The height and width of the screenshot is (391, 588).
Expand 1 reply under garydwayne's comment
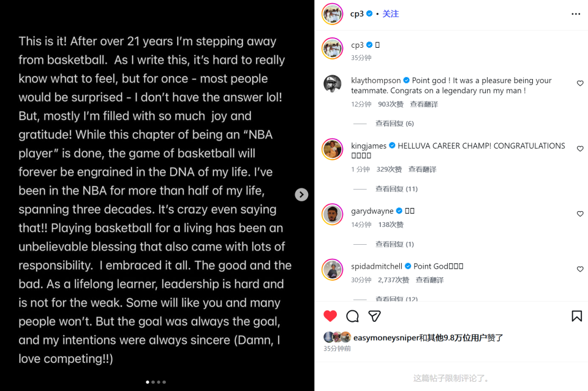pos(394,244)
